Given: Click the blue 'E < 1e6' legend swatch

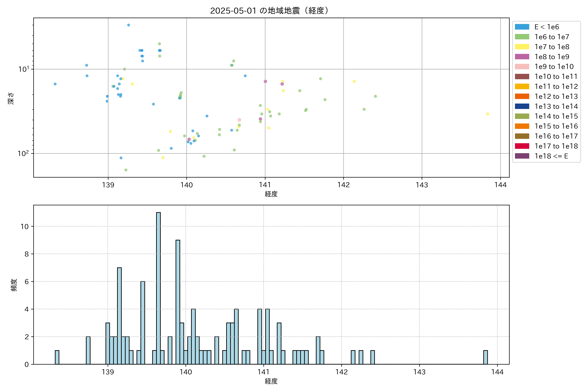Looking at the screenshot, I should [522, 27].
